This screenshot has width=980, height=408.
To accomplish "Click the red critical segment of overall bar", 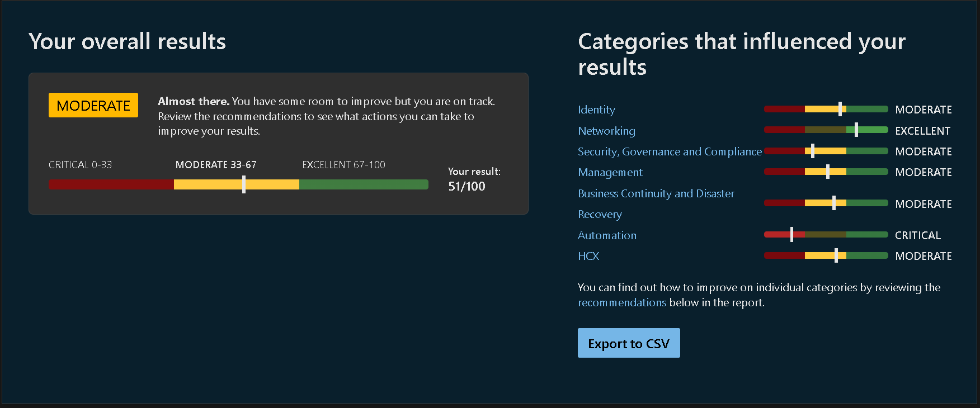I will tap(111, 184).
